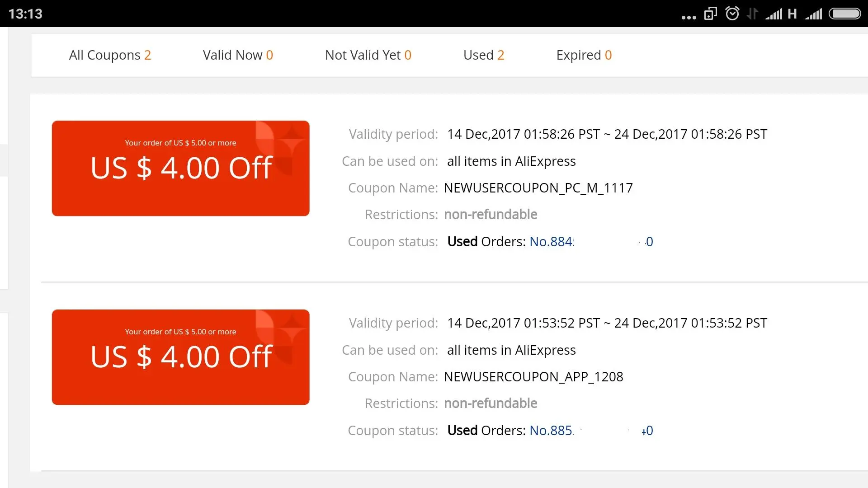The height and width of the screenshot is (488, 868).
Task: Select coupon name NEWUSERCOUPON_APP_1208
Action: 533,377
